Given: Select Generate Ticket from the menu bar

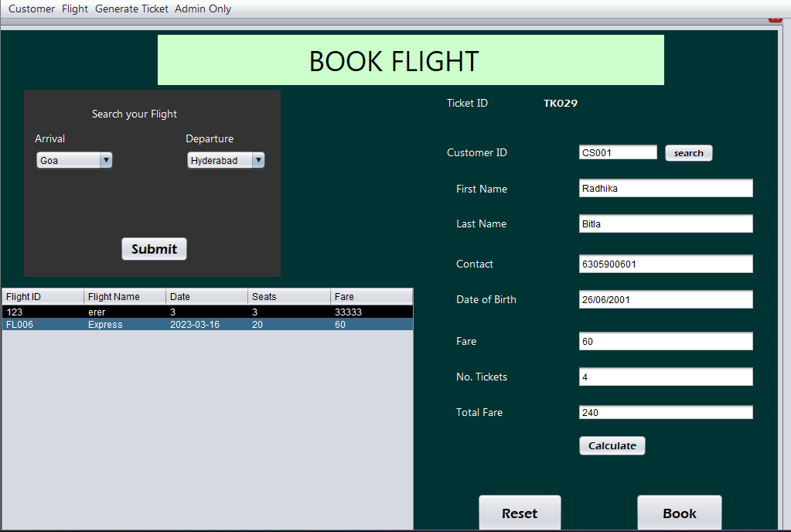Looking at the screenshot, I should coord(131,9).
